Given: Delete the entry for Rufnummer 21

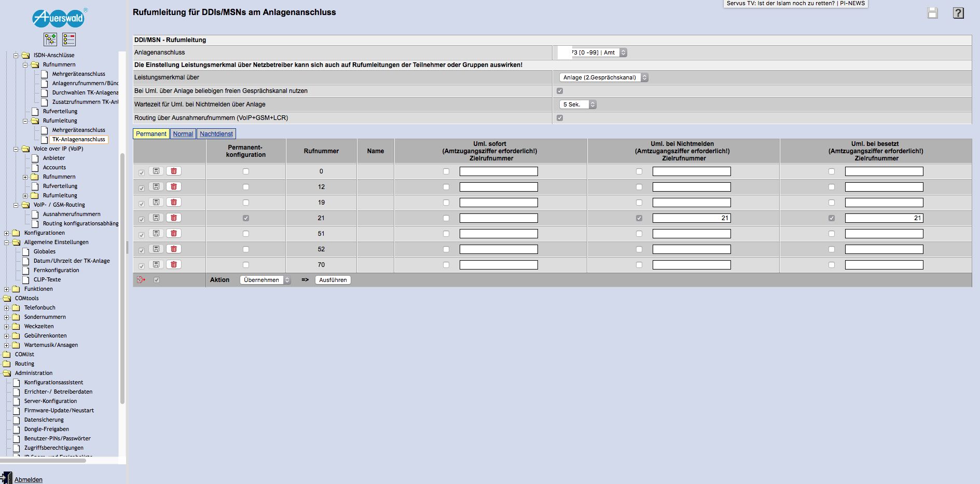Looking at the screenshot, I should pyautogui.click(x=174, y=218).
